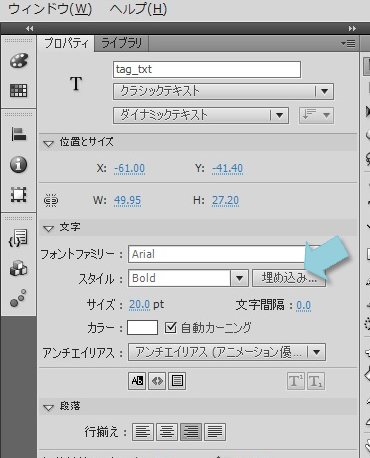Open the Components panel icon
The image size is (370, 458).
pos(18,268)
